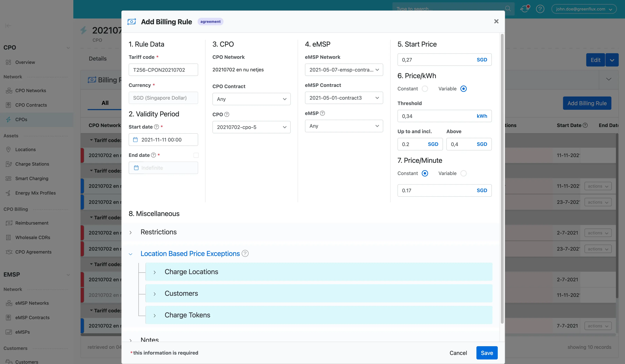The image size is (625, 364).
Task: Open the CPO Contract dropdown
Action: [x=251, y=99]
